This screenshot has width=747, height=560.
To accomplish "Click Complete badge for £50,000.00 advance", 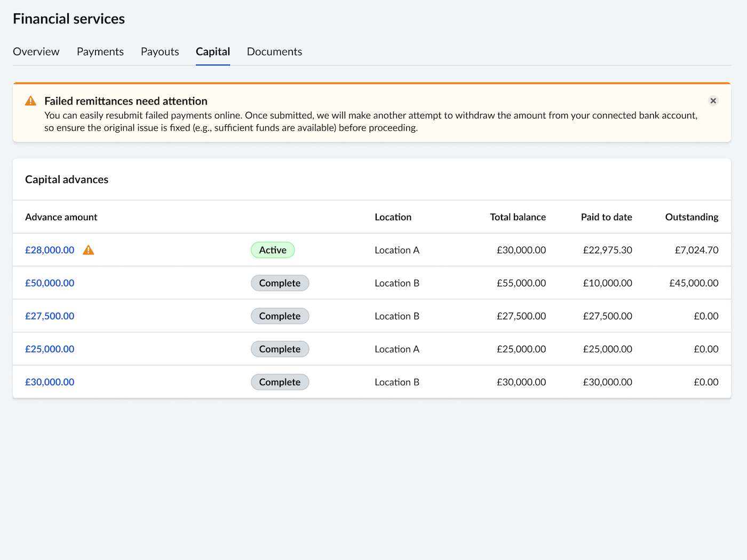I will [x=280, y=283].
